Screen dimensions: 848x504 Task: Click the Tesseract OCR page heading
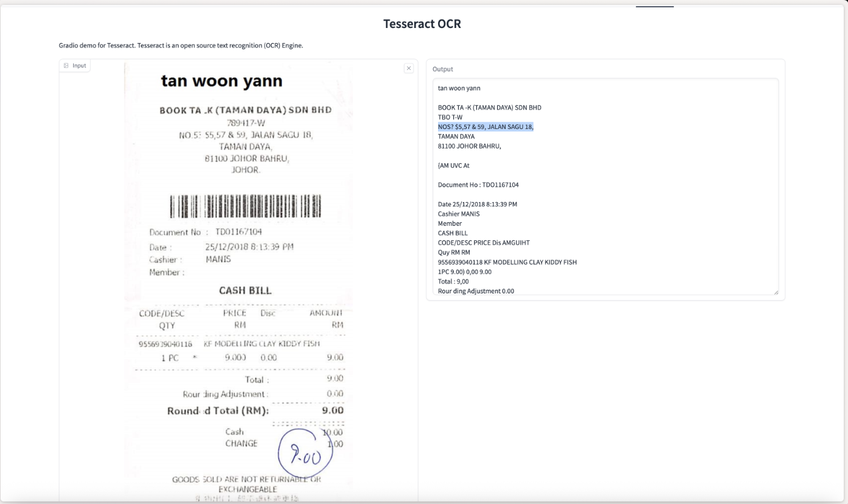tap(422, 24)
